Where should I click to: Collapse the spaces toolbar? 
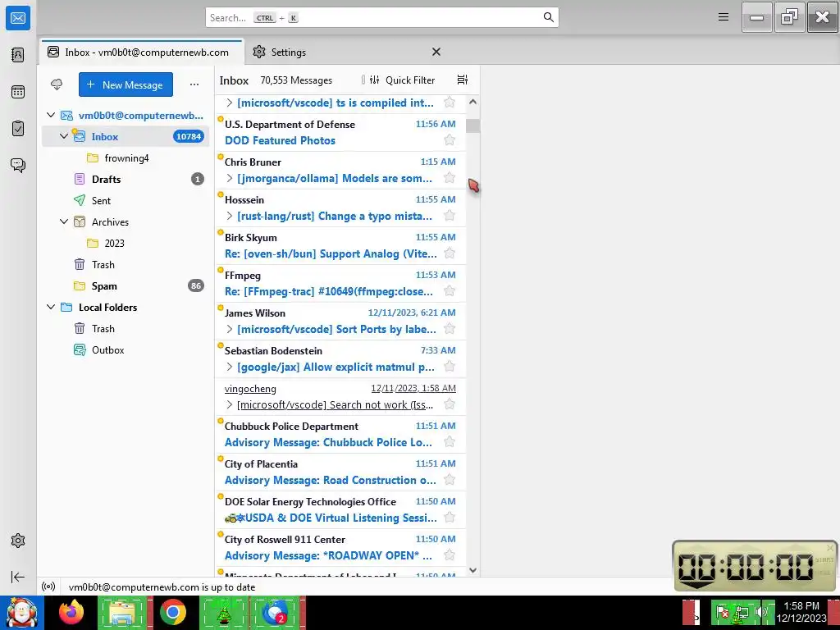click(x=18, y=577)
